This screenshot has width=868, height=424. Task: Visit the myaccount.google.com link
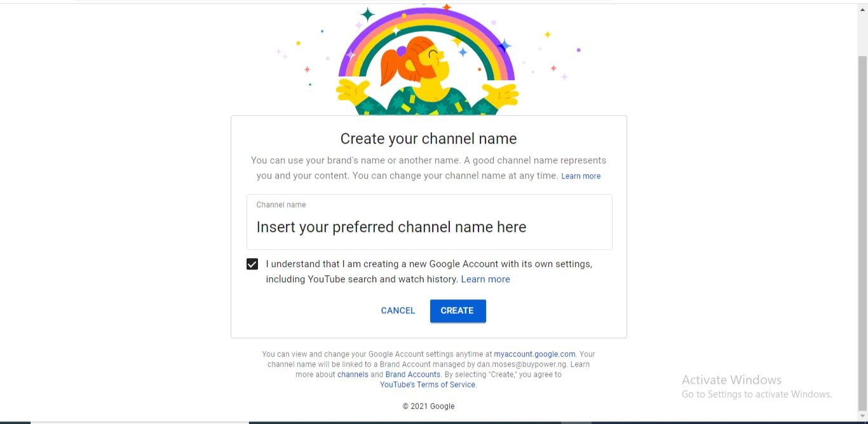tap(534, 354)
